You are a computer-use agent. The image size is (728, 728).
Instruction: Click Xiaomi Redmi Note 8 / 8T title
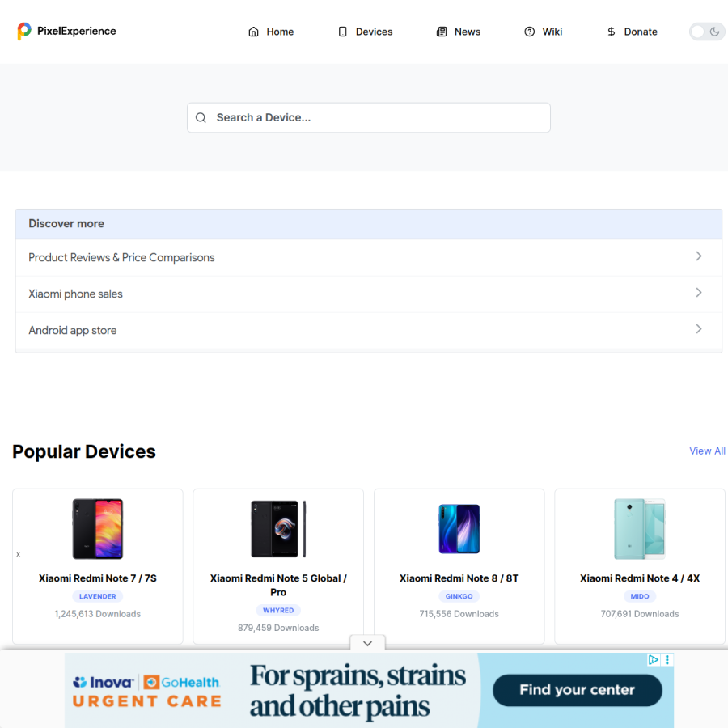[459, 578]
